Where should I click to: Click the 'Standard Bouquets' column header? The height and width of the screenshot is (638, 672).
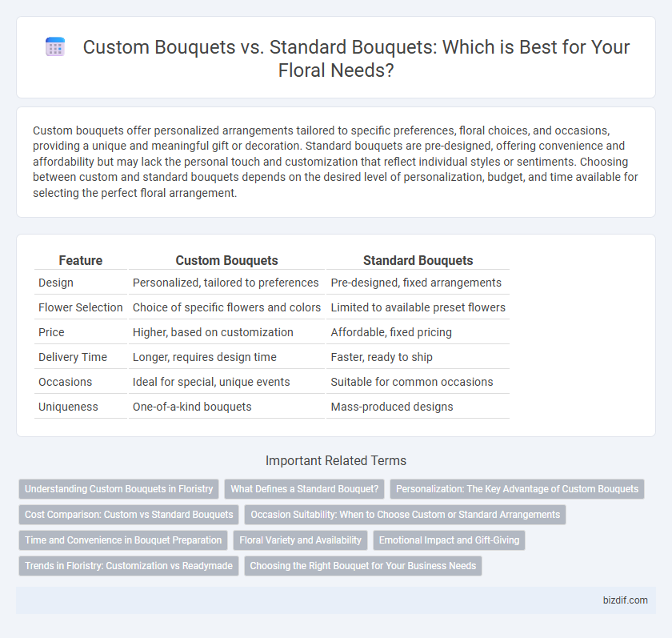coord(418,260)
